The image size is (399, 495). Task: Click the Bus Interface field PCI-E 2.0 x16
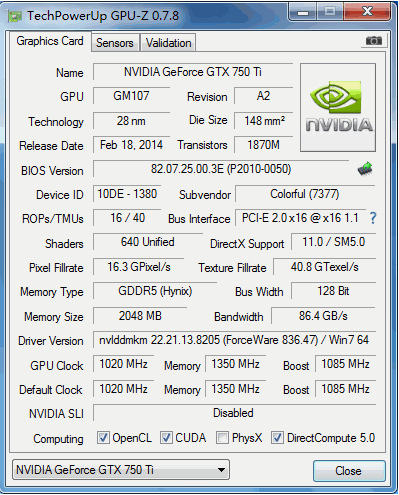tap(300, 218)
